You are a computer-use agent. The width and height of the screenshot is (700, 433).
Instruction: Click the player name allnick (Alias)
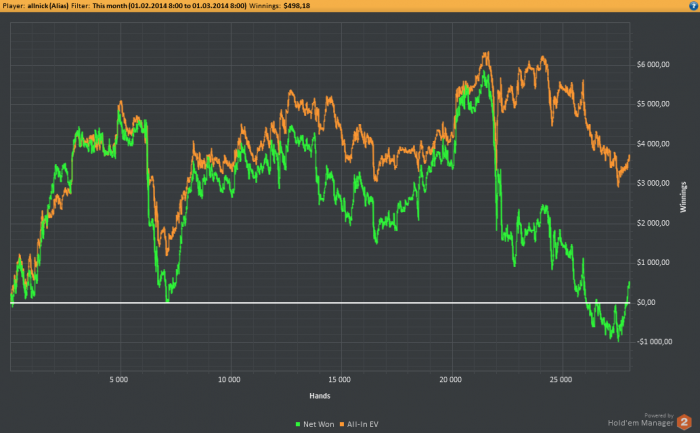click(48, 6)
